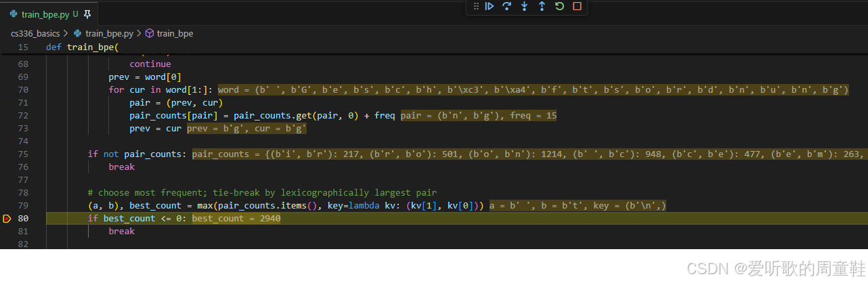Click inline value 'pair = (b'n', b'g'), freq = 15'
Image resolution: width=868 pixels, height=283 pixels.
pyautogui.click(x=478, y=116)
